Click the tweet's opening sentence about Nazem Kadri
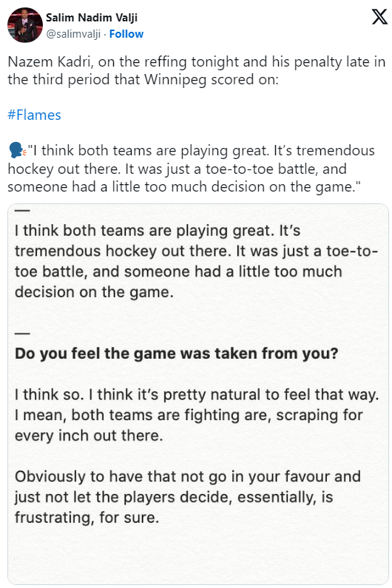Viewport: 392px width, 588px height. [196, 70]
